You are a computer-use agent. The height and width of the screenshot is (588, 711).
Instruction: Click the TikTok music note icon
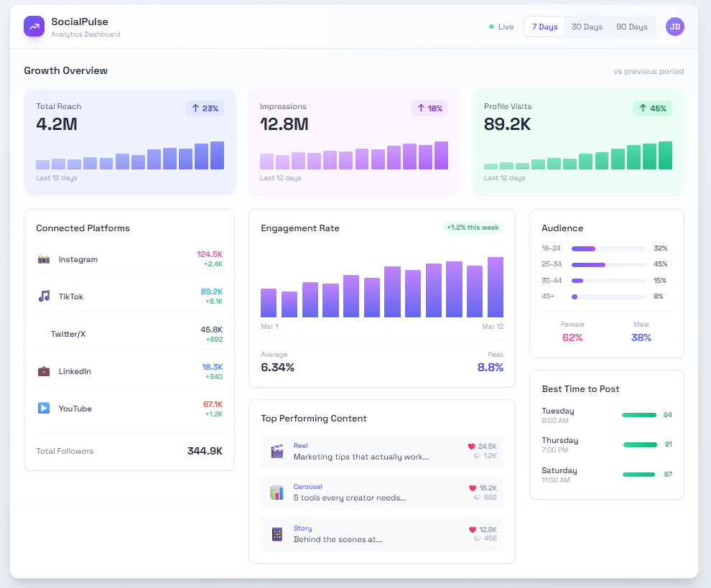[44, 297]
